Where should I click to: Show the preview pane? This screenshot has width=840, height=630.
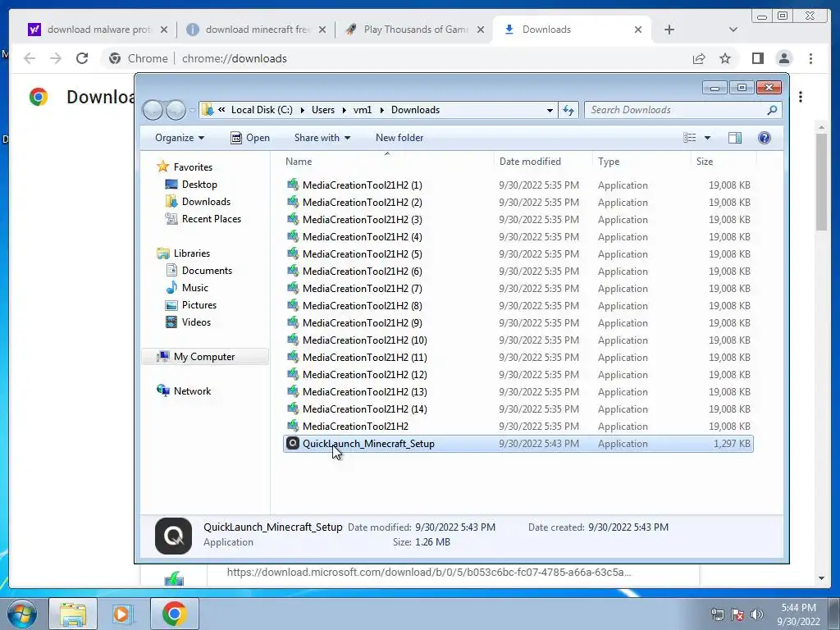[x=735, y=138]
